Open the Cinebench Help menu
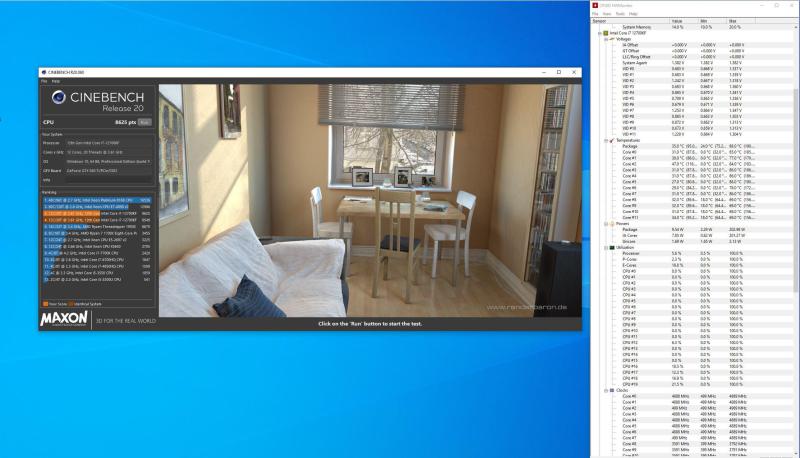This screenshot has width=800, height=458. point(56,80)
